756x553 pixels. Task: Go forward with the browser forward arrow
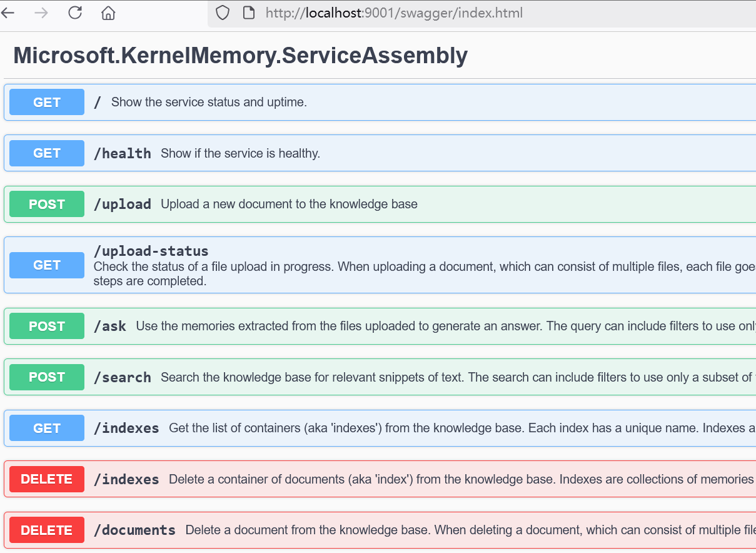(41, 13)
